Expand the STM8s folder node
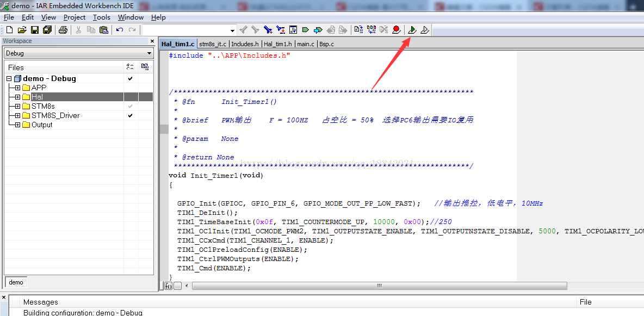644x316 pixels. click(x=17, y=107)
